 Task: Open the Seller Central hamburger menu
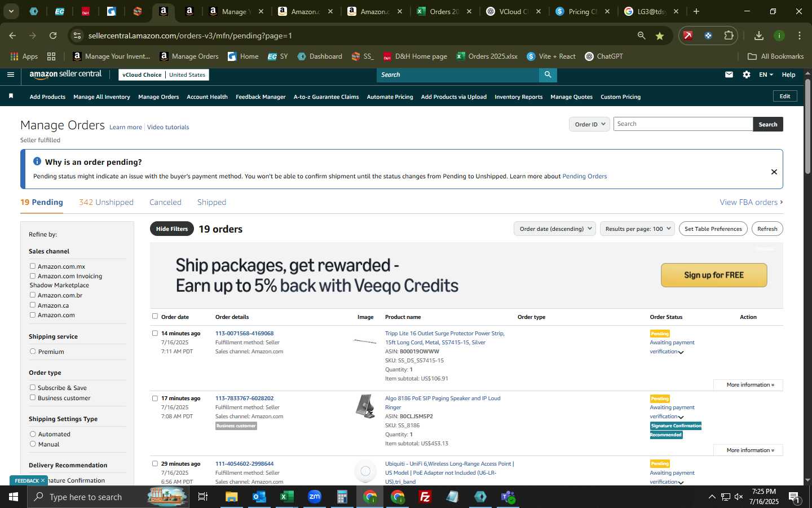[10, 75]
